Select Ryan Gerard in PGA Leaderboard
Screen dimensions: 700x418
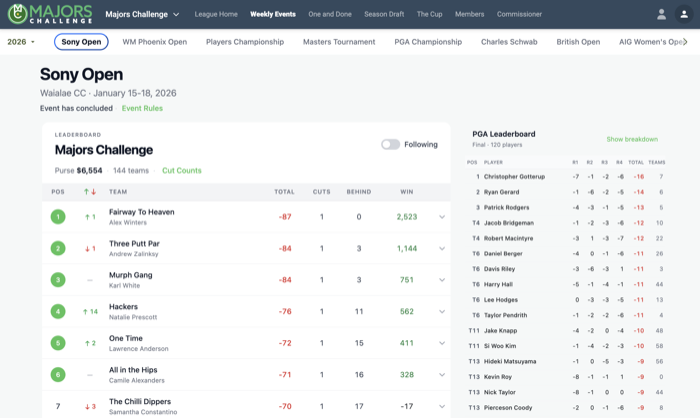pos(501,192)
